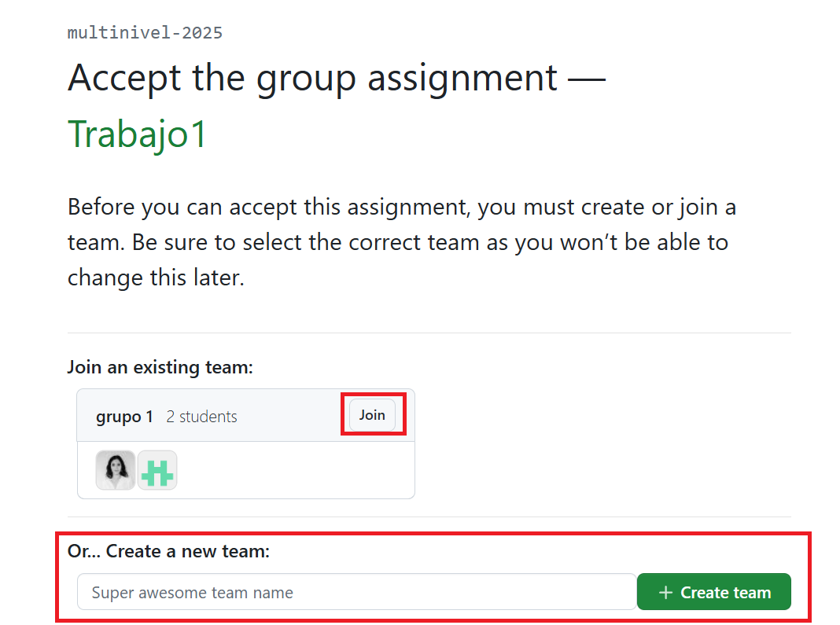Click the Or... Create a new team heading
Viewport: 840px width, 625px height.
[168, 551]
